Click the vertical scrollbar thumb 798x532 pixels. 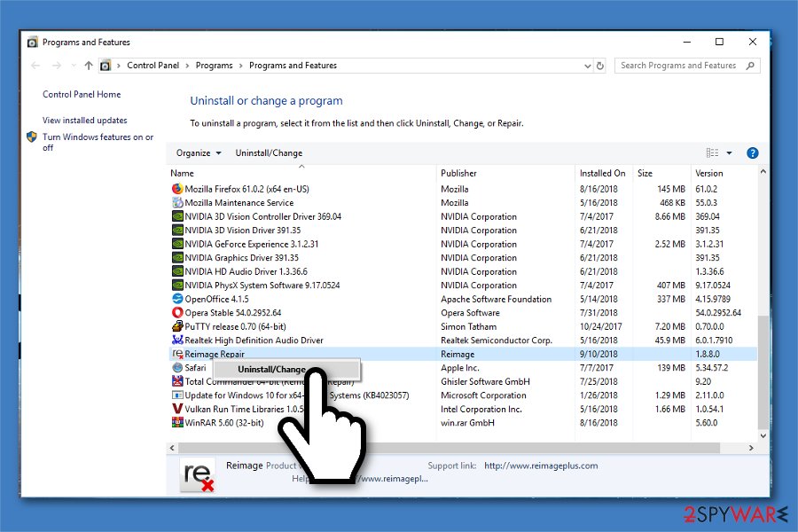763,372
